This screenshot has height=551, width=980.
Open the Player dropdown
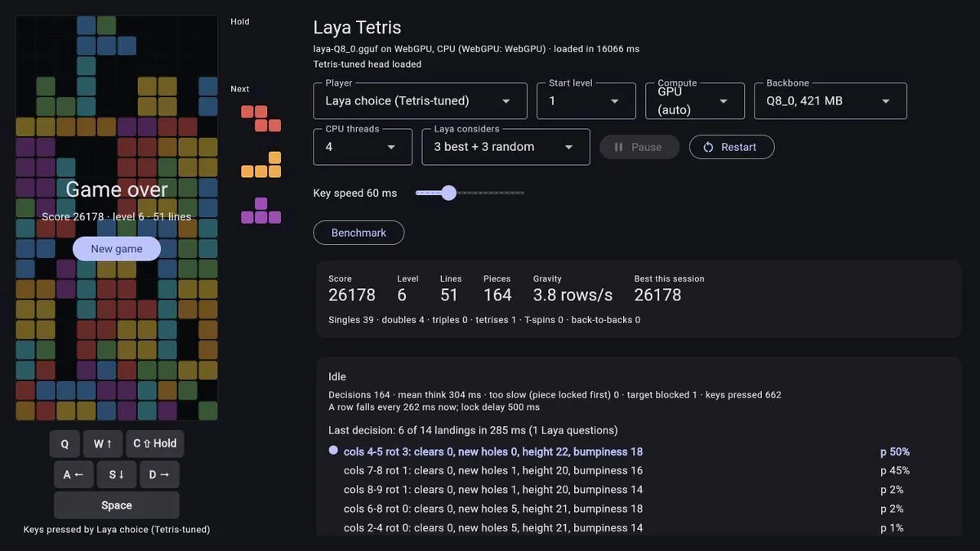(x=420, y=101)
